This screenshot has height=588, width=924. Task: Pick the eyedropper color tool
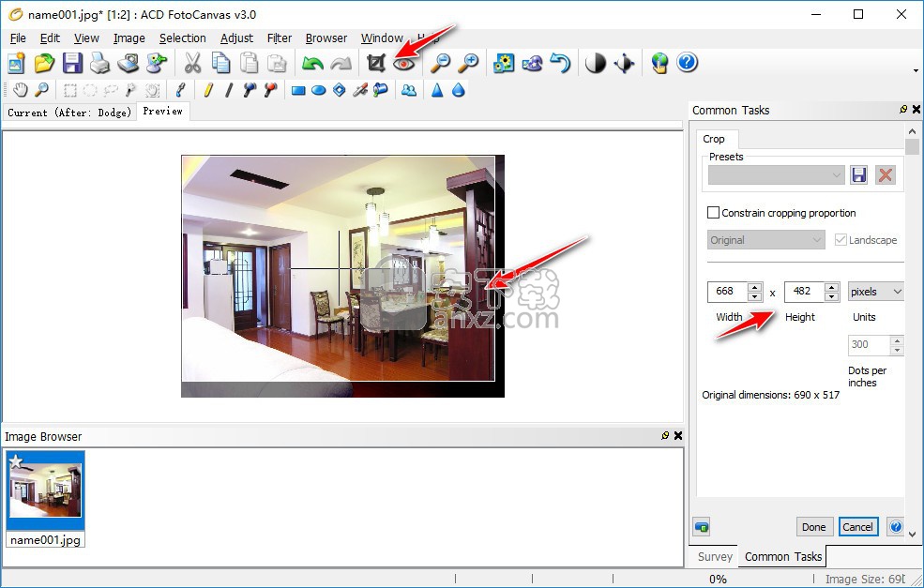tap(180, 90)
